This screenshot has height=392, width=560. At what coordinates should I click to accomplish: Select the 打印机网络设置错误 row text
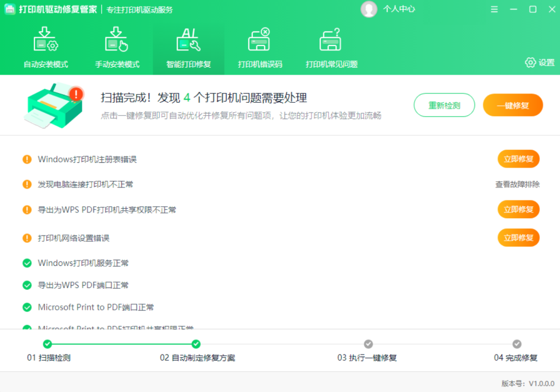pos(73,238)
